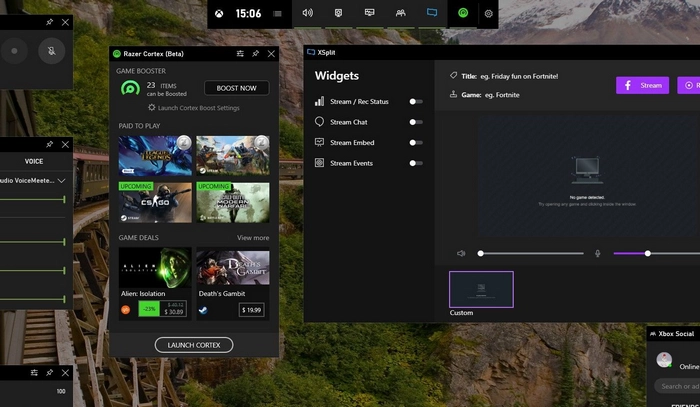700x407 pixels.
Task: Click the Widgets heading in XSplit
Action: (x=337, y=75)
